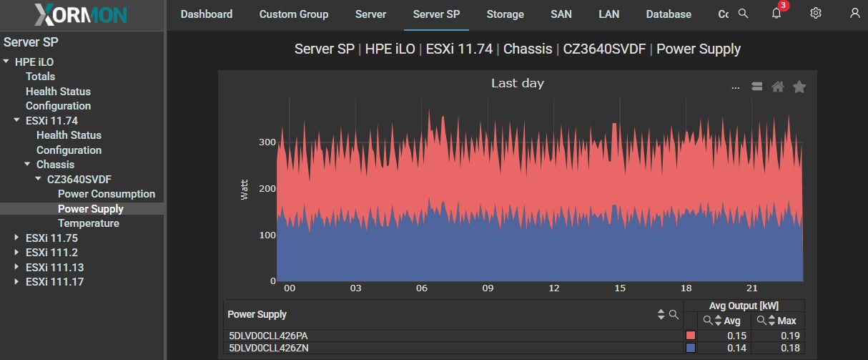Image resolution: width=868 pixels, height=360 pixels.
Task: Open Power Consumption in the tree
Action: [x=107, y=194]
